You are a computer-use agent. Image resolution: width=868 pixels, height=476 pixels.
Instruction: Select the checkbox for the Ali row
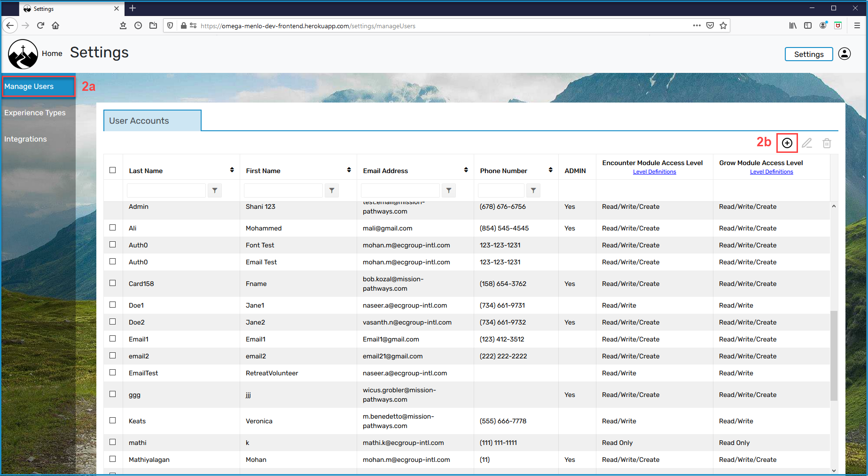(x=113, y=228)
